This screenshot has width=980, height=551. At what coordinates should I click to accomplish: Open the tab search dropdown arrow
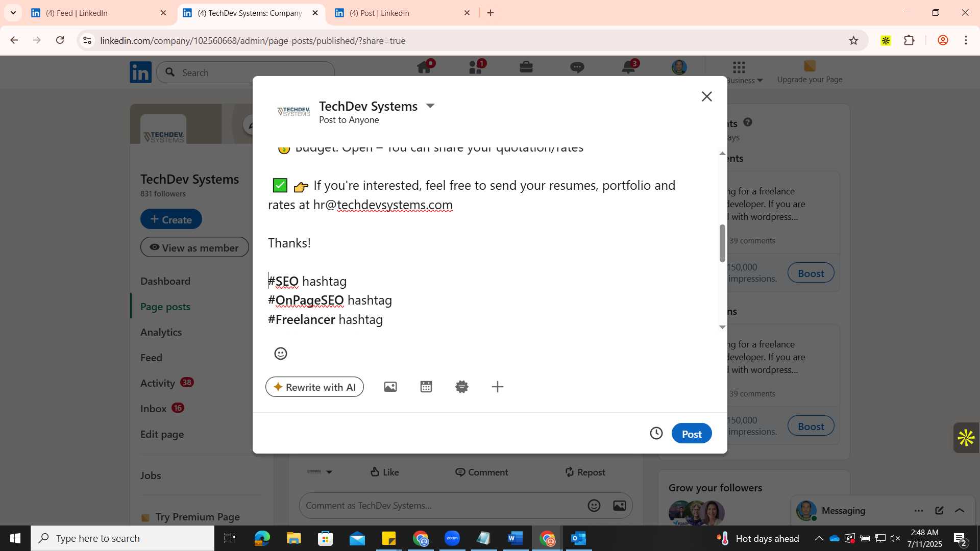click(13, 13)
